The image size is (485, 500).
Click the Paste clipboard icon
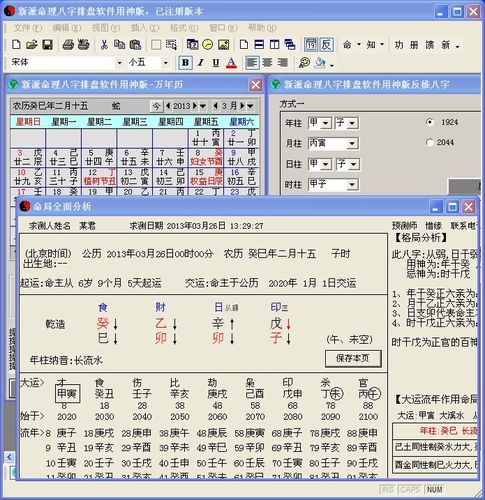[135, 44]
